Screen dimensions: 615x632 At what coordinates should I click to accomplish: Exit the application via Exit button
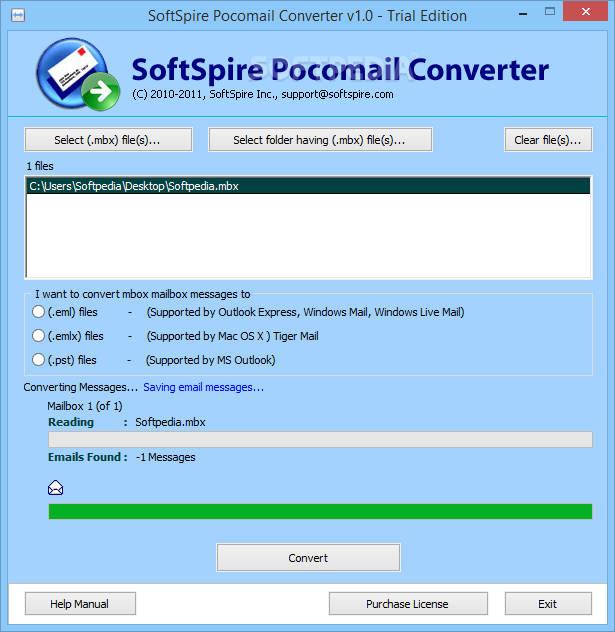[x=548, y=604]
